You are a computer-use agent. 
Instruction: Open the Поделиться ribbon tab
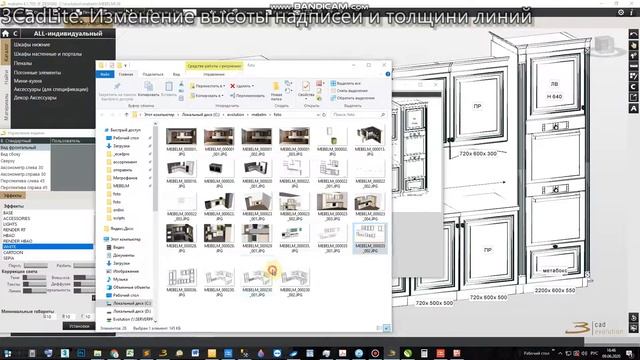click(153, 74)
